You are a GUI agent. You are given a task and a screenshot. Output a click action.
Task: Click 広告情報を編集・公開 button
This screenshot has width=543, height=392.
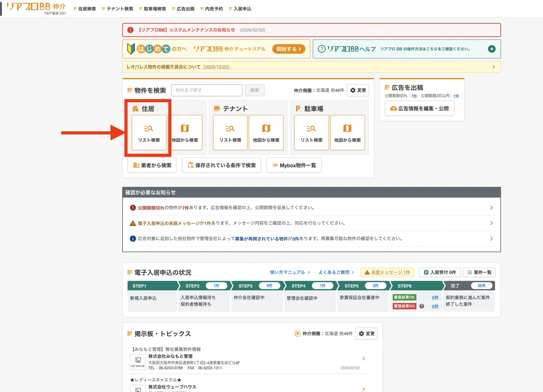tap(419, 109)
